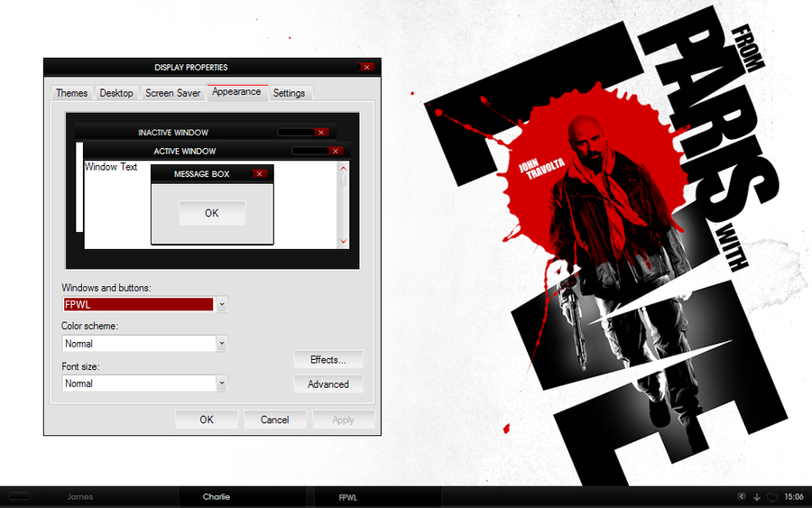The image size is (812, 508).
Task: Open the Color scheme dropdown
Action: pyautogui.click(x=222, y=343)
